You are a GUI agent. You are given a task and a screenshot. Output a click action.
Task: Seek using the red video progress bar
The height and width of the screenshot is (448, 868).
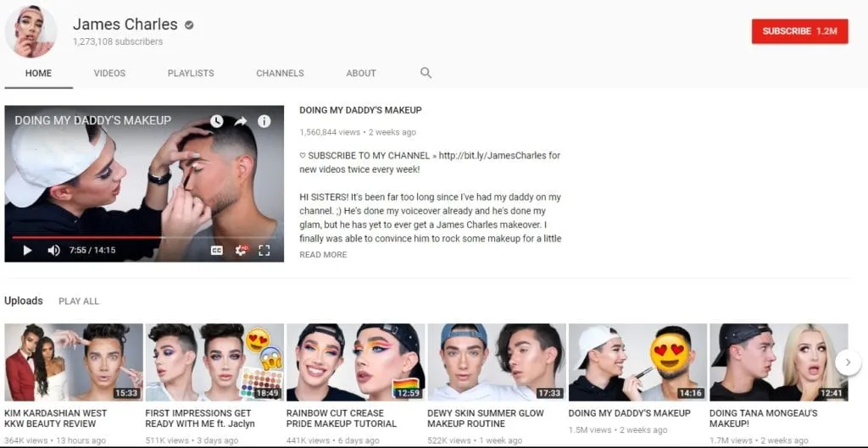(x=85, y=237)
